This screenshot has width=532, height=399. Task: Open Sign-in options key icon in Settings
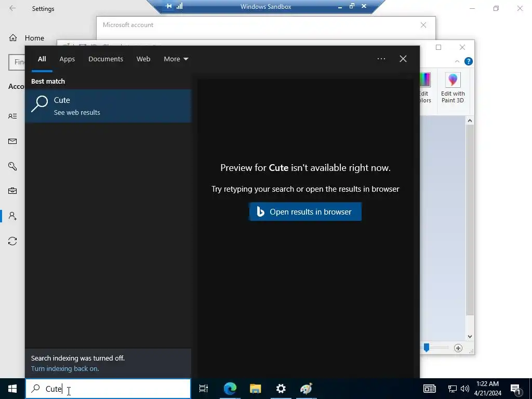(12, 166)
